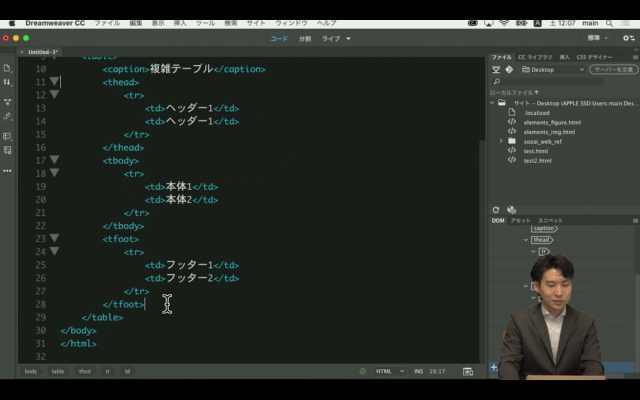
Task: Open macOS Spotlight search icon
Action: point(609,23)
